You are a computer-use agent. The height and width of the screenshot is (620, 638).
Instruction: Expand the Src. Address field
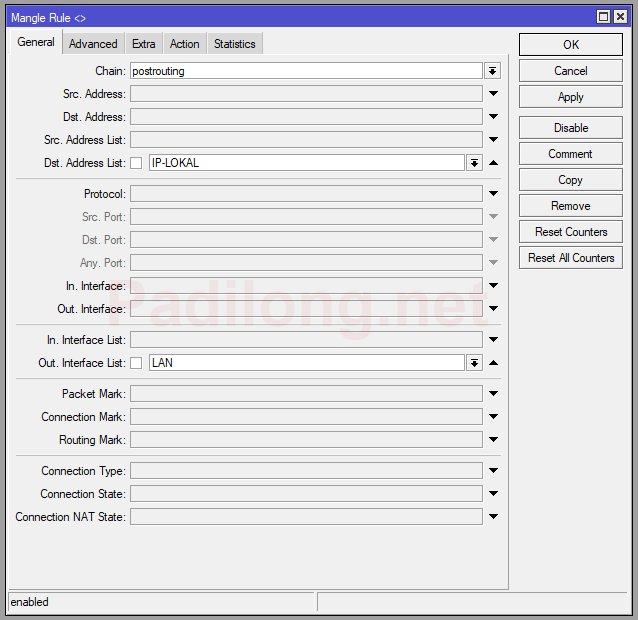[493, 94]
